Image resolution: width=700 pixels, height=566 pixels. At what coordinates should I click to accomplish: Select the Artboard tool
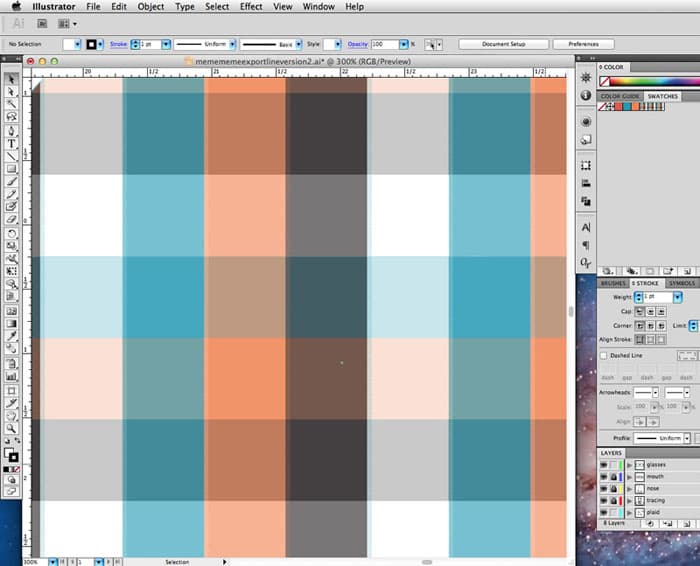[11, 391]
